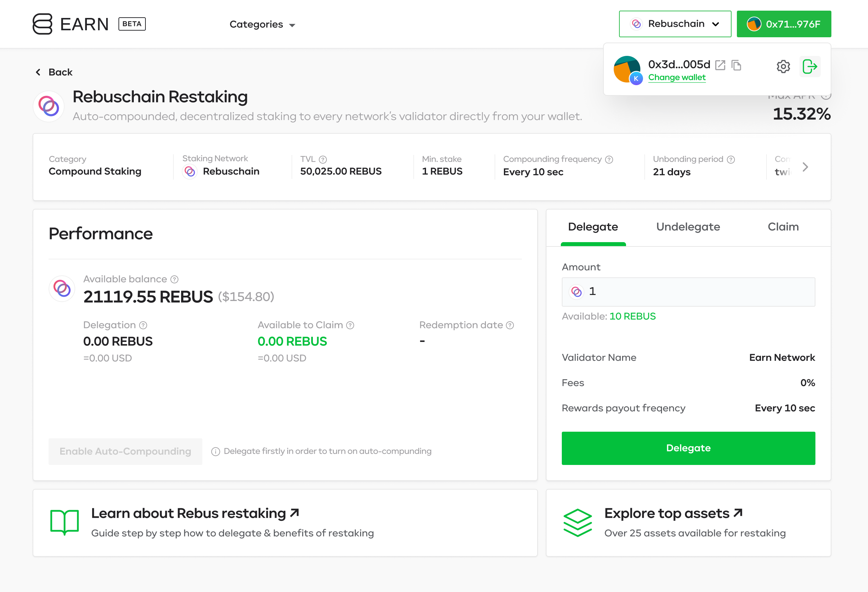Click the Earn Network validator name
The height and width of the screenshot is (592, 868).
tap(782, 358)
